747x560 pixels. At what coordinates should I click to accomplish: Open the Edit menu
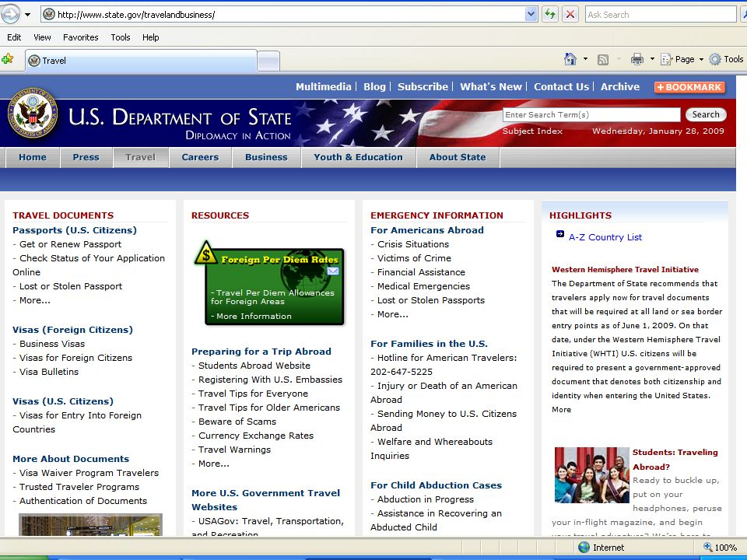[14, 37]
